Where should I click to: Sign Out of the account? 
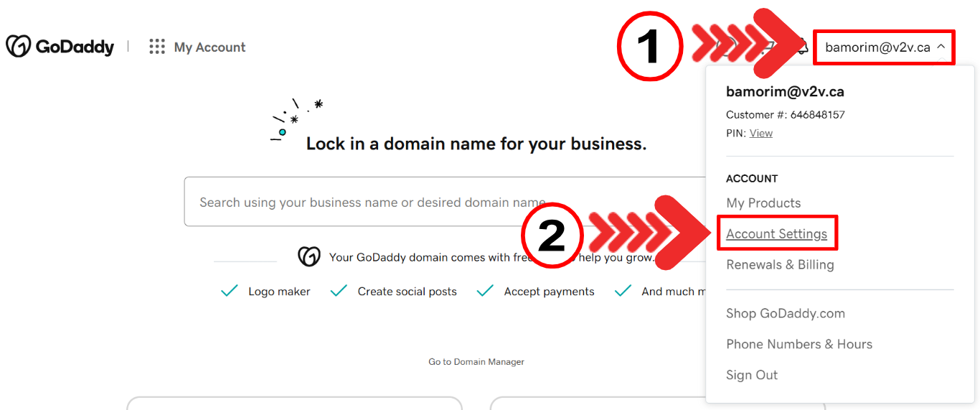pyautogui.click(x=752, y=376)
